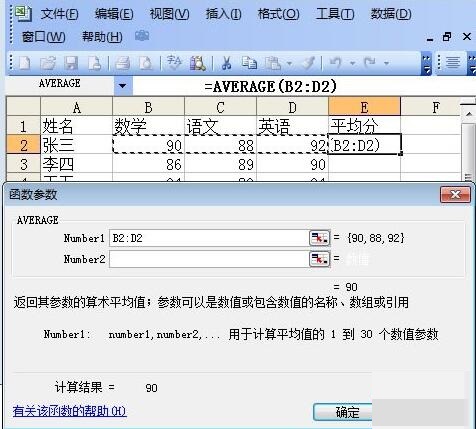This screenshot has width=476, height=429.
Task: Click cell containing 李四
Action: coord(76,164)
